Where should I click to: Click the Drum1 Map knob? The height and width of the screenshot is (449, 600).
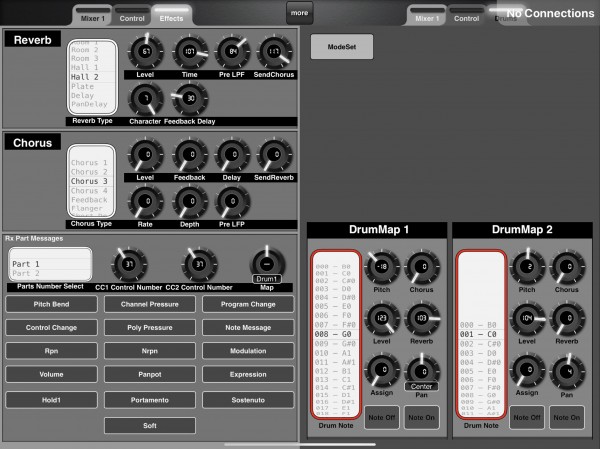(x=267, y=264)
